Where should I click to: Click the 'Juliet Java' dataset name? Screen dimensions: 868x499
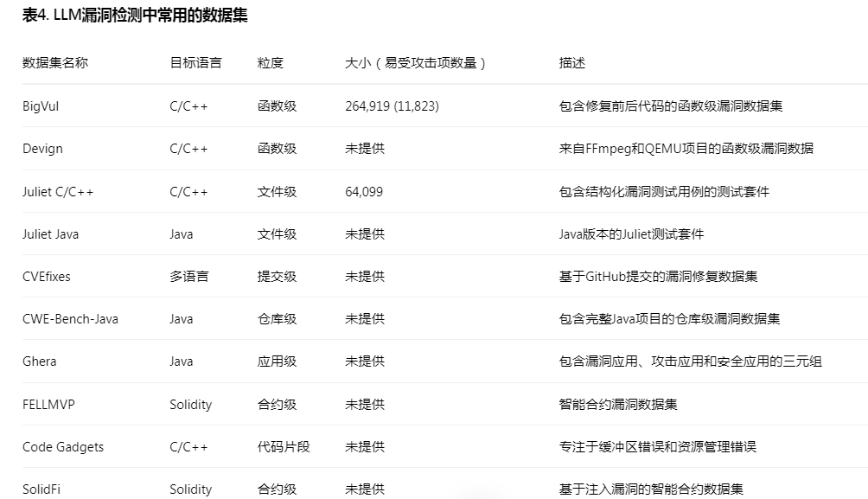(50, 234)
